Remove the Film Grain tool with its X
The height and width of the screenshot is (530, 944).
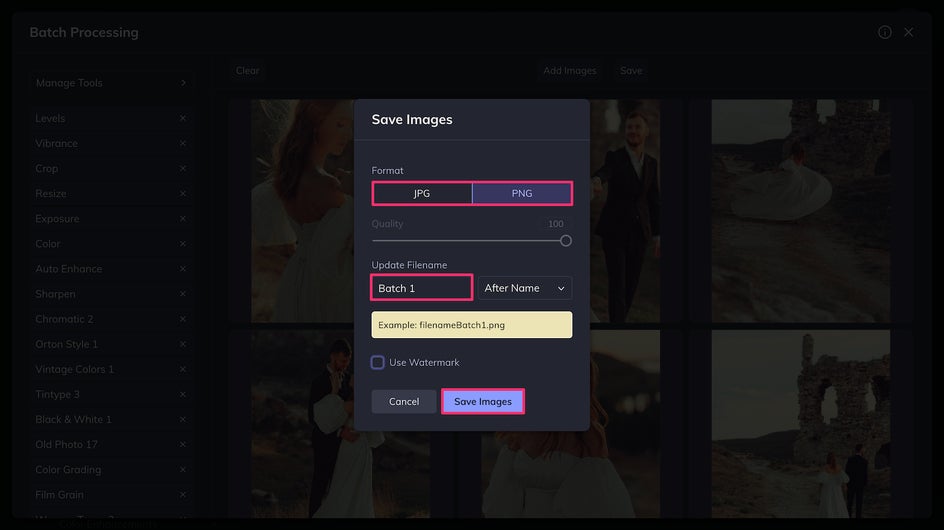(182, 494)
